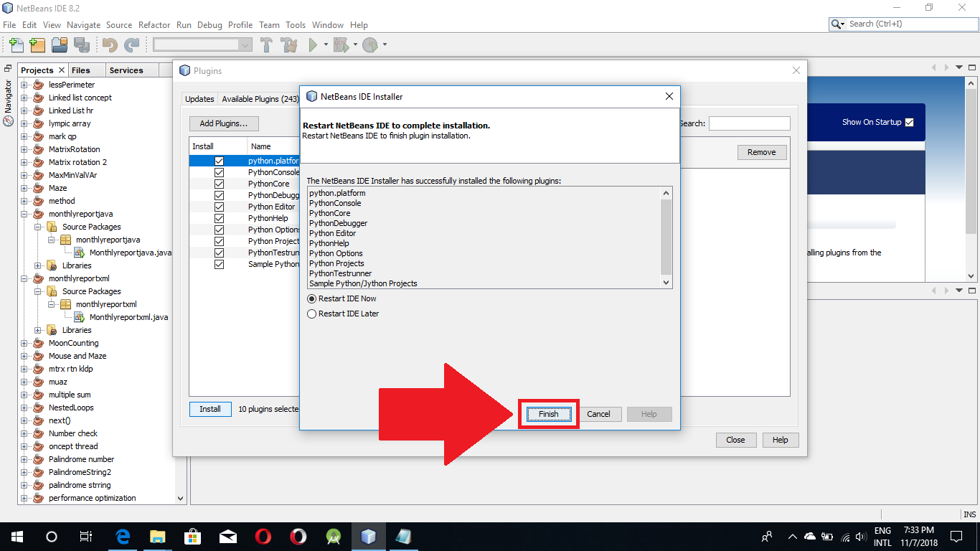Open the Windows notification center icon

tap(956, 537)
